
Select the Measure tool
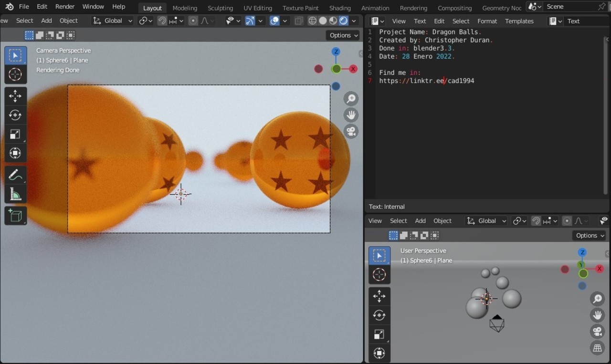click(x=15, y=194)
